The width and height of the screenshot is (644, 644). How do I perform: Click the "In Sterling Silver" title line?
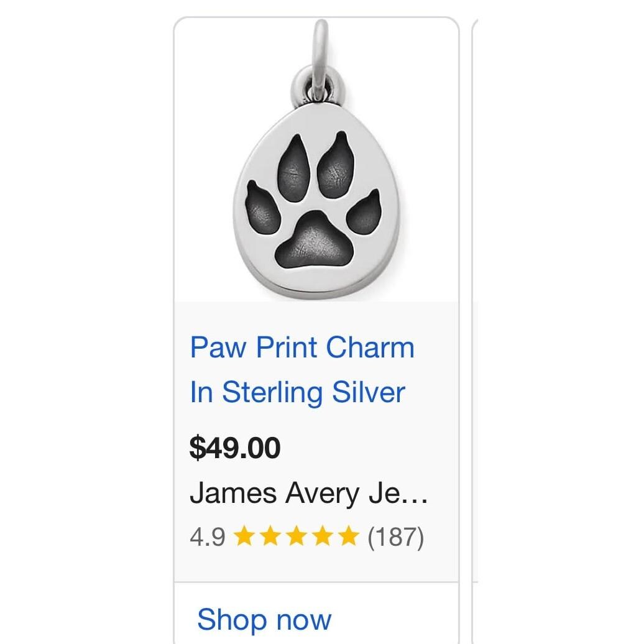(x=297, y=392)
